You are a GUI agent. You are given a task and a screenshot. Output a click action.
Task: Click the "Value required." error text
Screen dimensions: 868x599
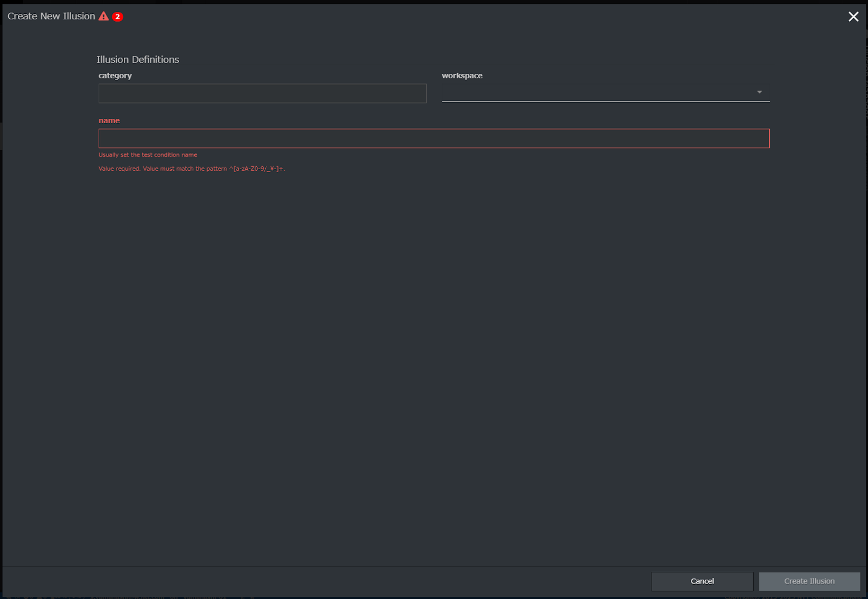tap(119, 169)
